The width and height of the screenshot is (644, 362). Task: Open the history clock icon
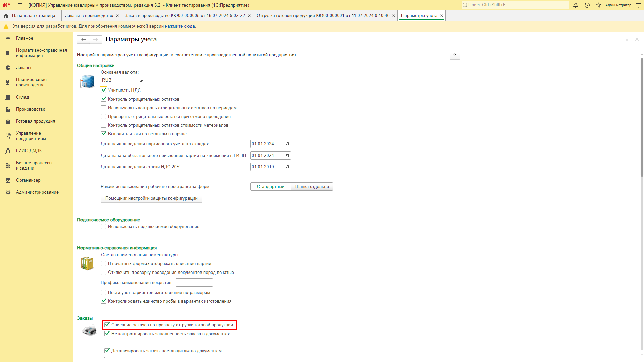pos(587,5)
